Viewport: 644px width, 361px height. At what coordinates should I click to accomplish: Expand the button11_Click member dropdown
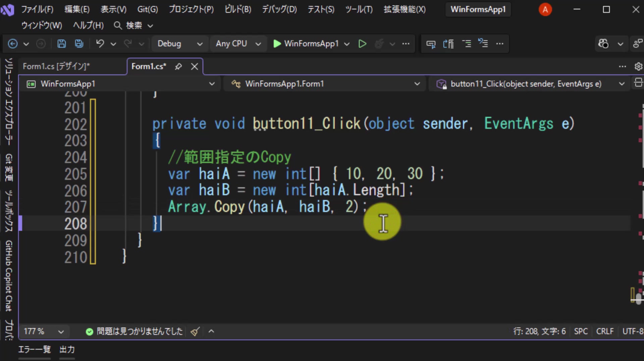(x=622, y=84)
